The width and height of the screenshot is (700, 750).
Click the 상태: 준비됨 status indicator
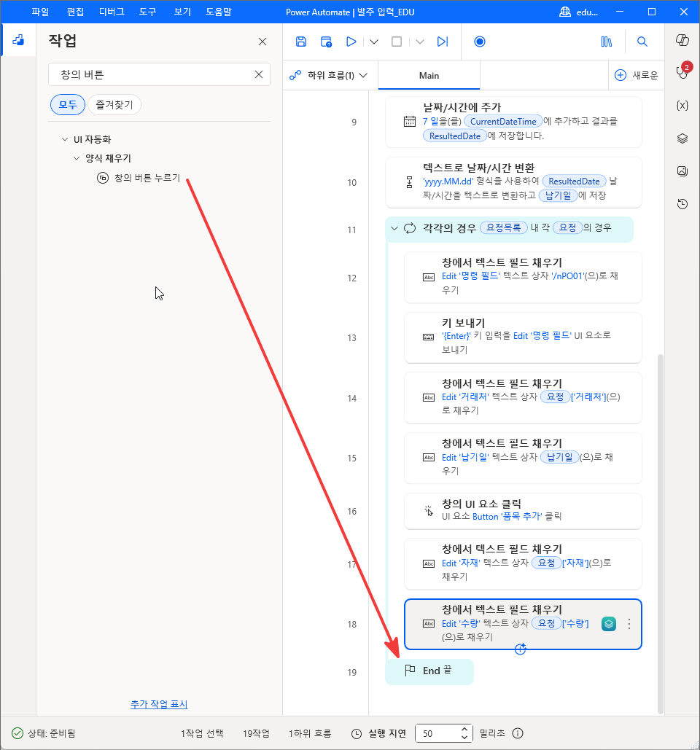tap(43, 733)
